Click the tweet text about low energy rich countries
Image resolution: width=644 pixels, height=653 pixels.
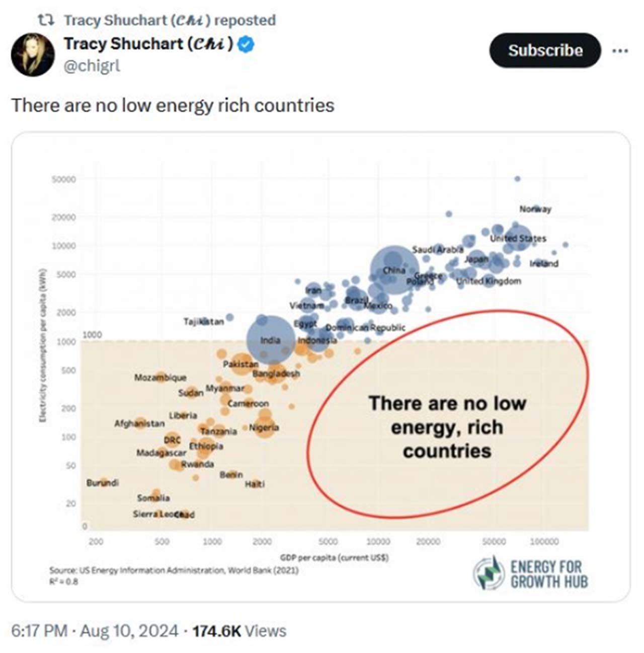click(173, 105)
